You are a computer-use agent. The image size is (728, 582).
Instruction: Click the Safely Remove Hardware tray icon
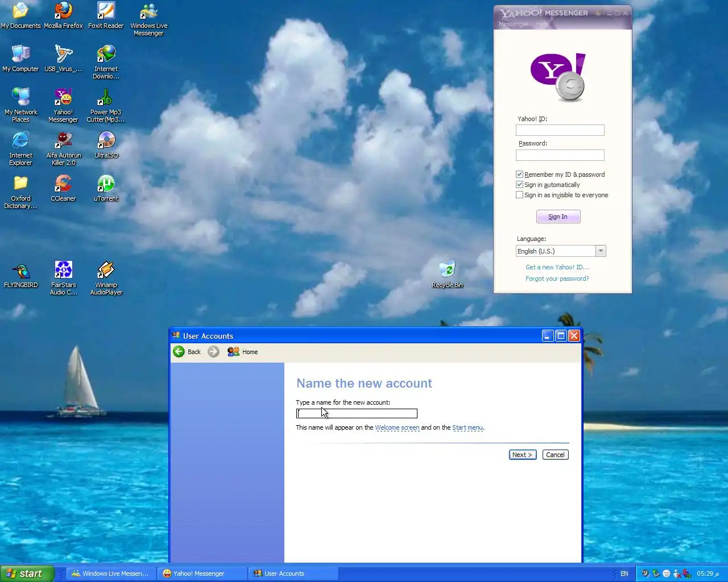[656, 573]
